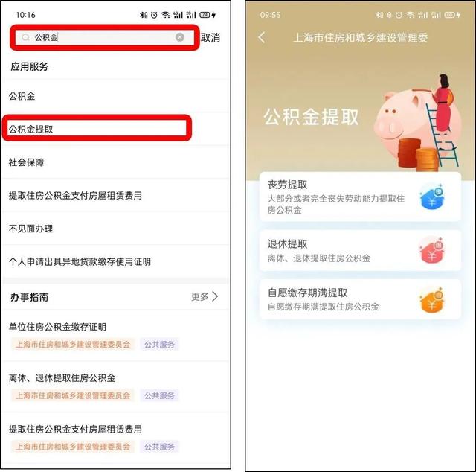The height and width of the screenshot is (472, 476).
Task: Tap the magnifier icon in the search bar
Action: [25, 37]
